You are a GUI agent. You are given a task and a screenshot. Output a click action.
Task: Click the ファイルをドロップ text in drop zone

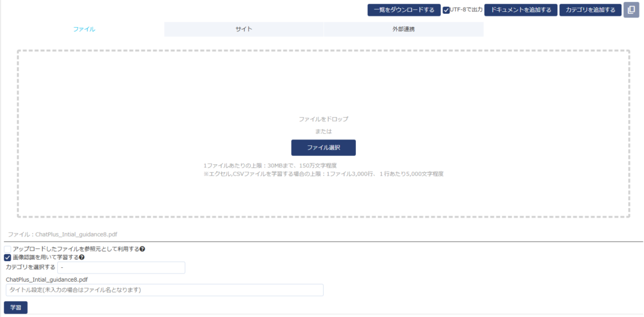[x=323, y=118]
